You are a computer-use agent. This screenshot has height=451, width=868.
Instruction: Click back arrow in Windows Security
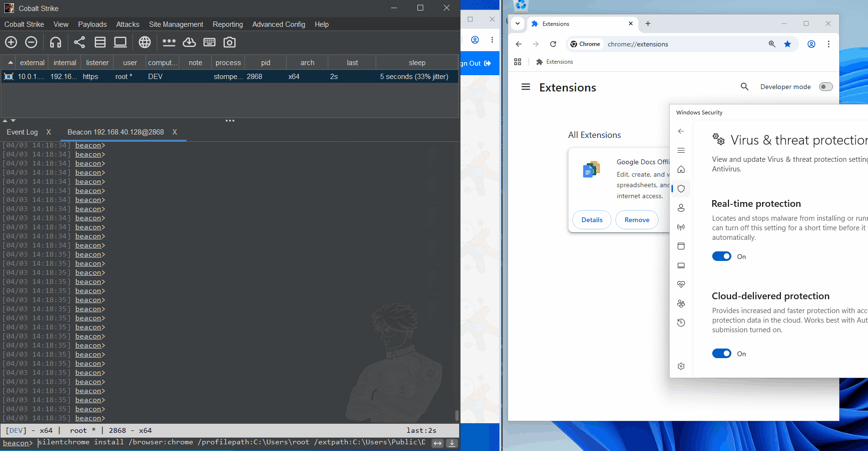[681, 131]
